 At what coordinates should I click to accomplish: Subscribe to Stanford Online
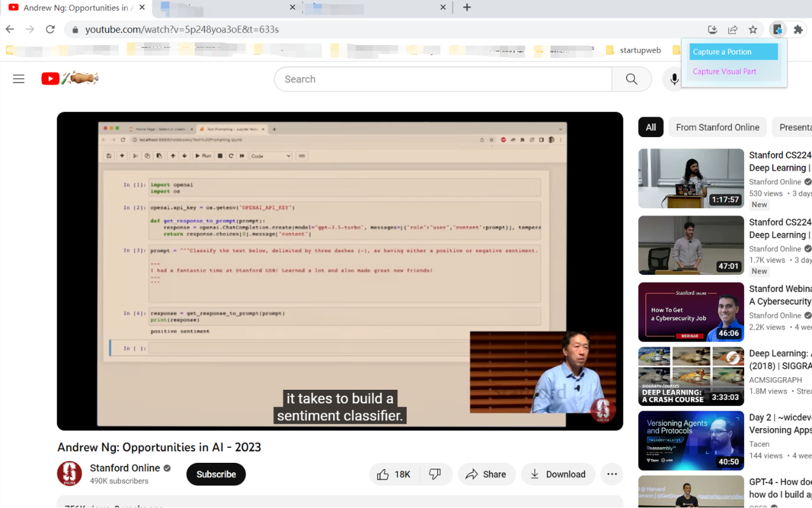click(216, 474)
